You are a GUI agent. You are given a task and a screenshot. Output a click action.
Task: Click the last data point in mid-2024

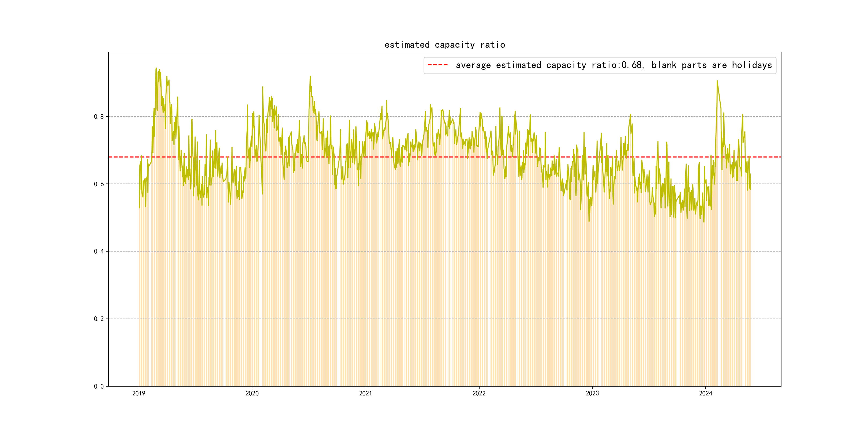point(750,189)
